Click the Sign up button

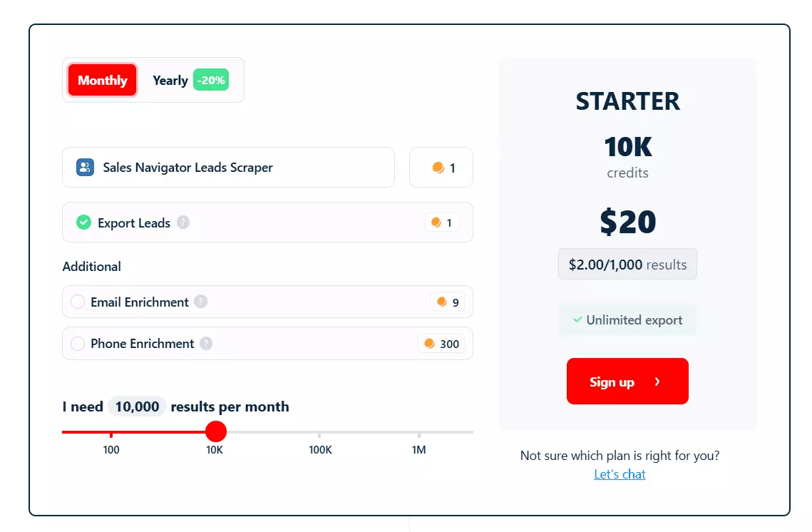point(627,381)
